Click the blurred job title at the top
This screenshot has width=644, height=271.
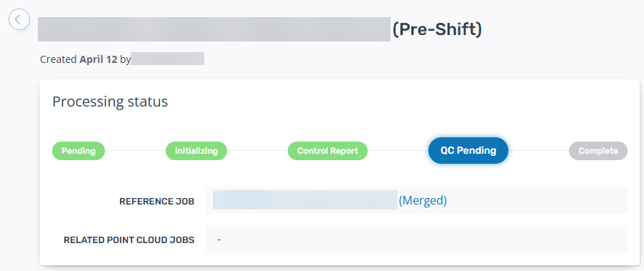click(214, 29)
